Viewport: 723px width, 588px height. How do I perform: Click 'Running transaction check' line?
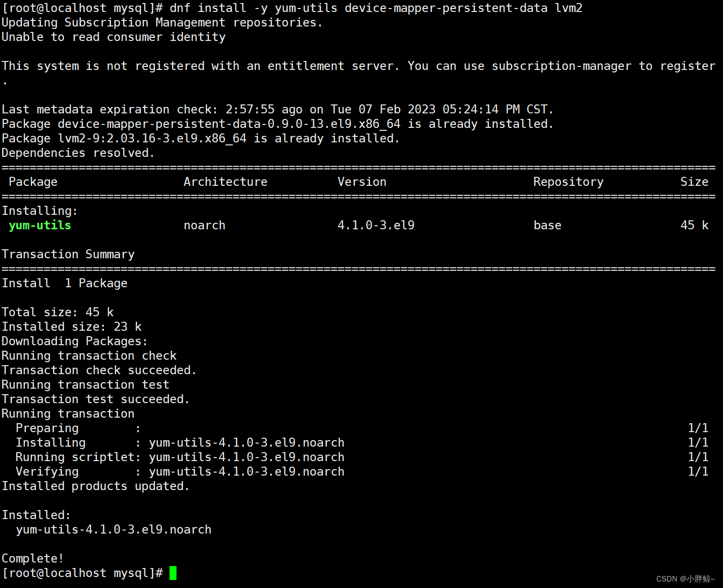click(89, 356)
